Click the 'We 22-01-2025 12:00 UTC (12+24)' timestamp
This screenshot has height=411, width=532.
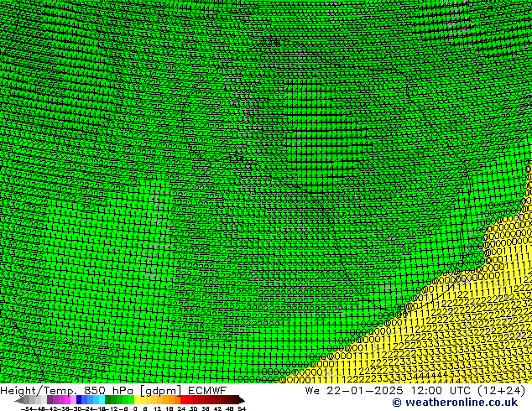point(415,390)
